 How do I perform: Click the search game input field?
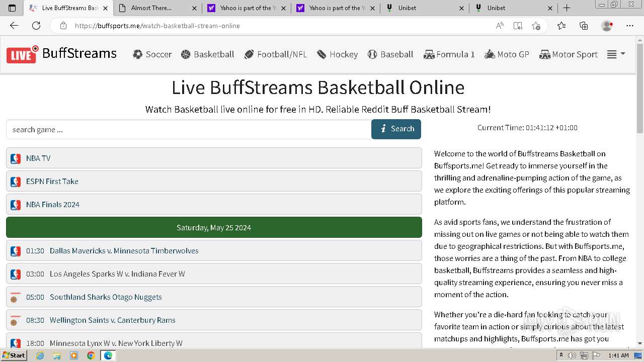pos(189,130)
